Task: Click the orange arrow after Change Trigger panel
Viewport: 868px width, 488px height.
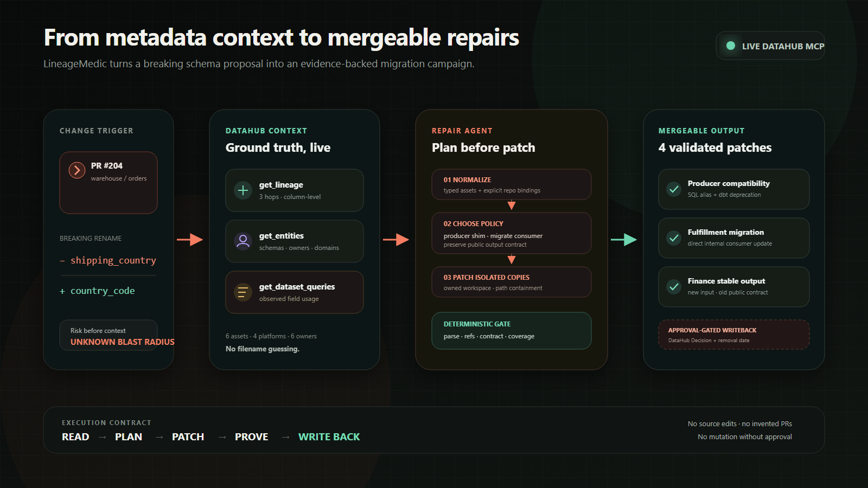Action: (x=190, y=240)
